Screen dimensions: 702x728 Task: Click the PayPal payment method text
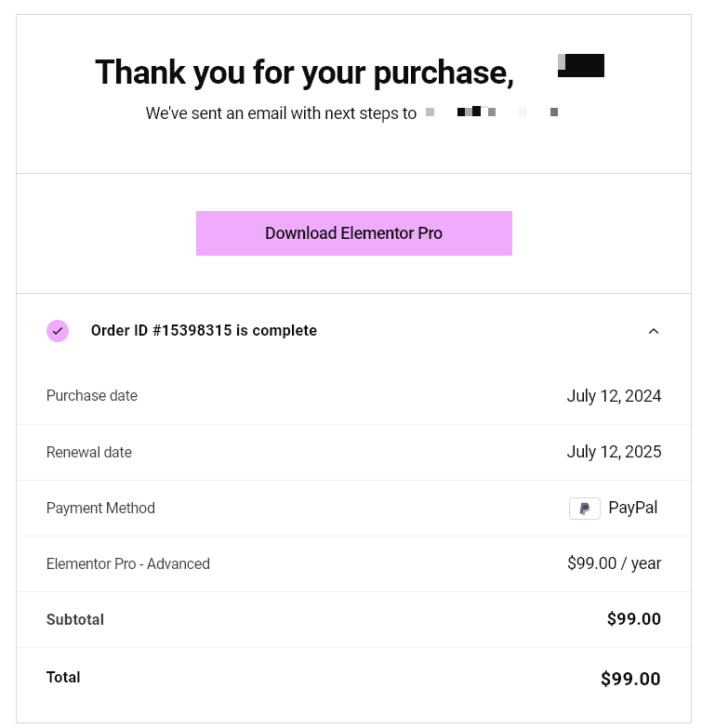pos(633,508)
